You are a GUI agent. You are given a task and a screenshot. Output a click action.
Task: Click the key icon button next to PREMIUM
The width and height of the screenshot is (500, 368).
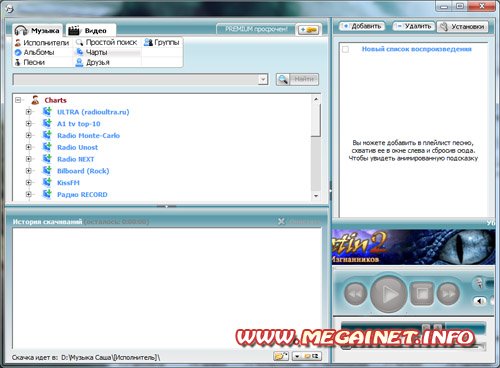coord(308,30)
